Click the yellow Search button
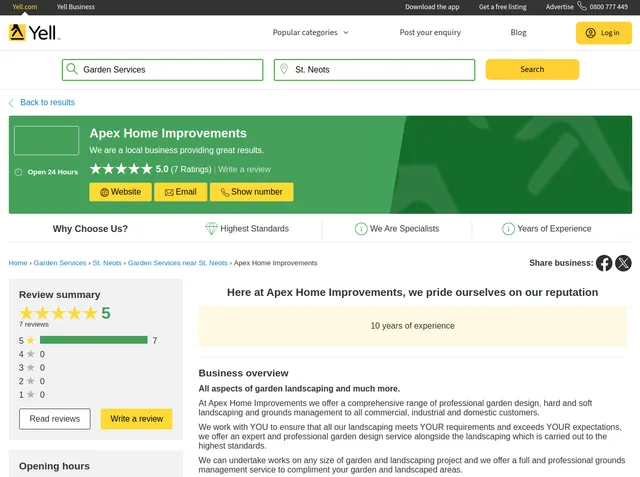Viewport: 640px width, 477px height. tap(532, 69)
